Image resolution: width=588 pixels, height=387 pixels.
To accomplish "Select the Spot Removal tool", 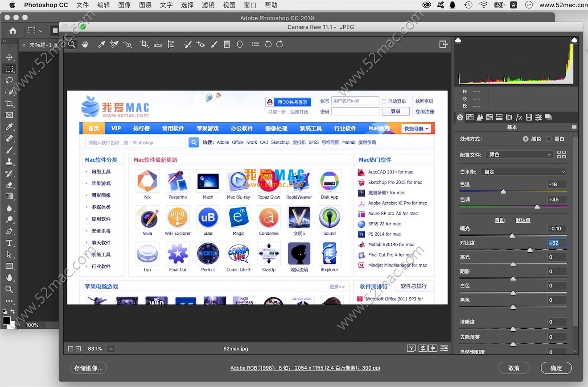I will [188, 44].
